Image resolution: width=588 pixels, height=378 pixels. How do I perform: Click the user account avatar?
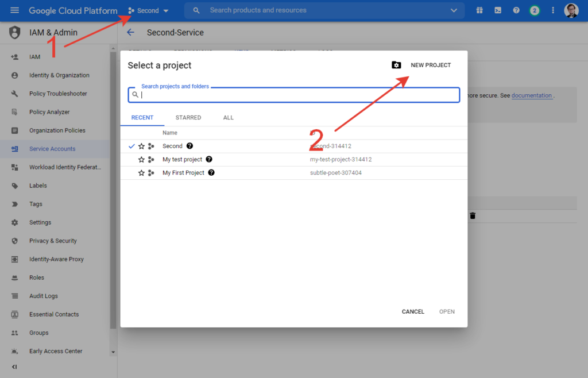[x=571, y=10]
